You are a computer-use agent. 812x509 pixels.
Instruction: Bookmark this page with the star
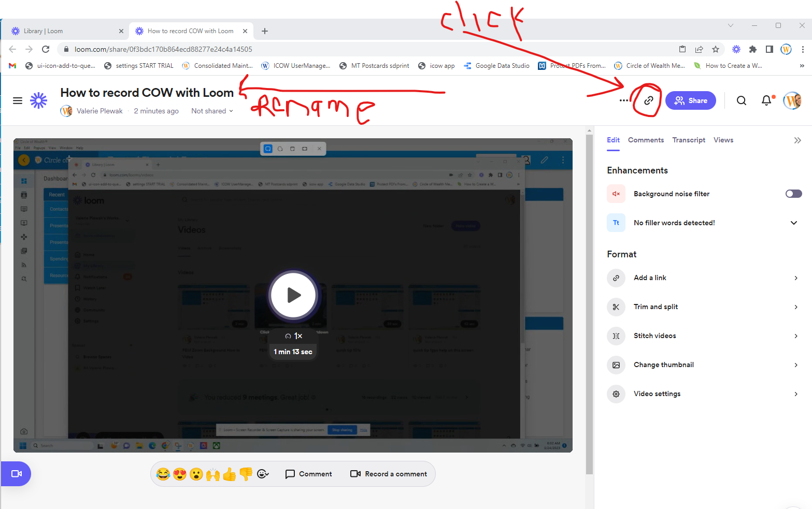(x=716, y=49)
